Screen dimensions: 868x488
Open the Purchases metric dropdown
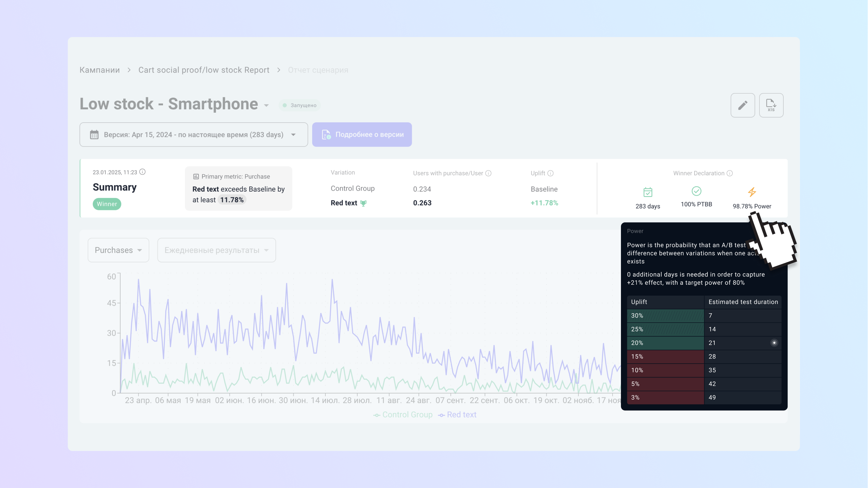[x=118, y=250]
